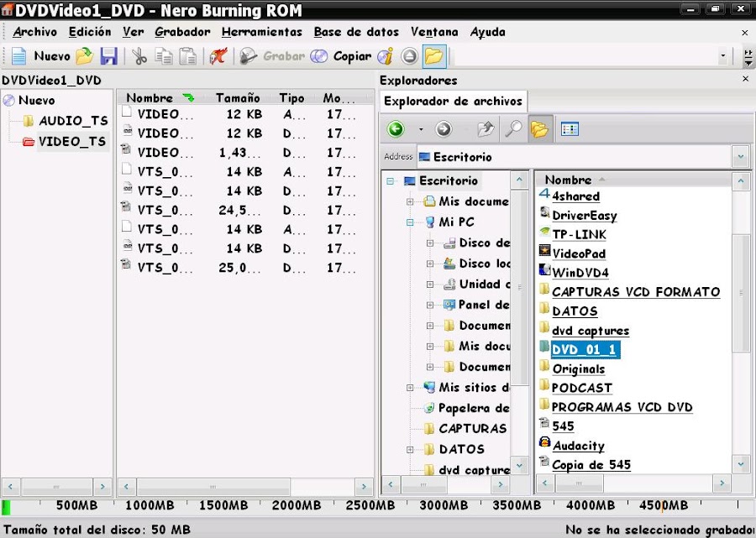Click the Nuevo new compilation icon

coord(18,56)
